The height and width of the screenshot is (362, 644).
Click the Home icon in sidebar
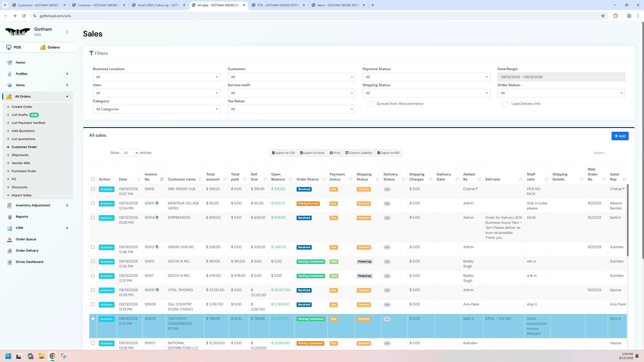[x=10, y=63]
